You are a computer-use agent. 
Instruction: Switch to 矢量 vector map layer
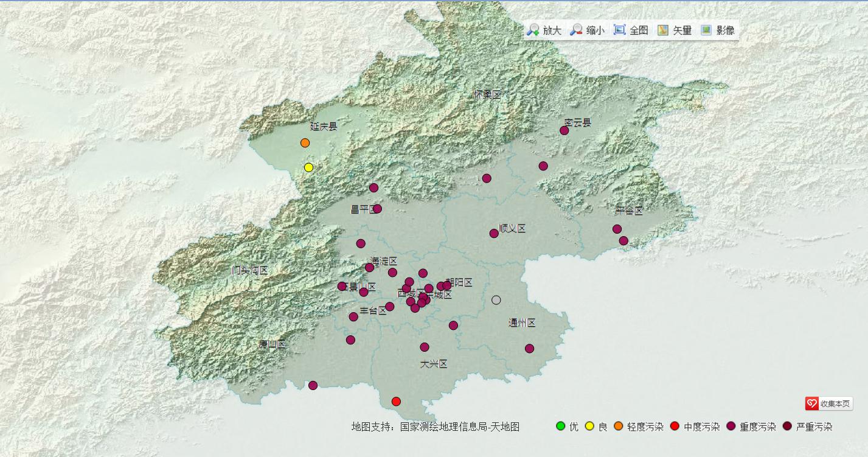point(663,30)
